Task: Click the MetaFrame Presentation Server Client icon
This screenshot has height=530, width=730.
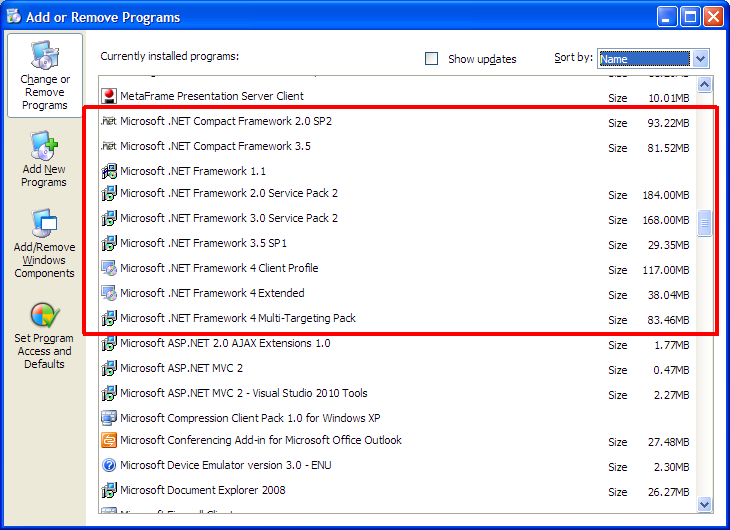Action: [109, 97]
